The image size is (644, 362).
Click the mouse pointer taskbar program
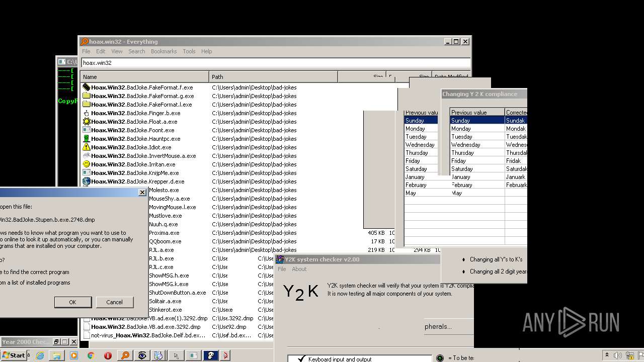176,355
